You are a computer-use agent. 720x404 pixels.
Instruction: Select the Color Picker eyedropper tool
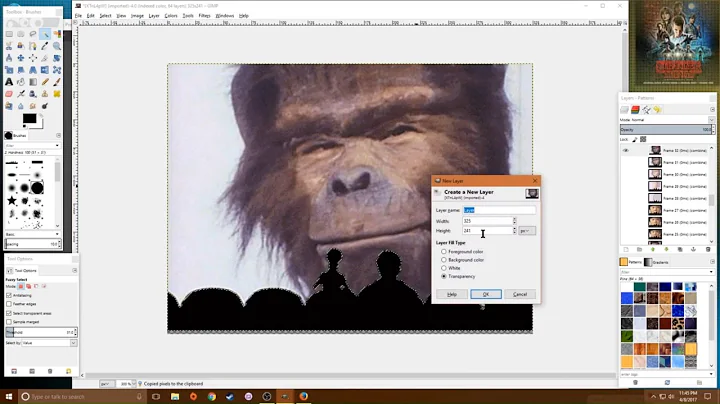pos(45,46)
